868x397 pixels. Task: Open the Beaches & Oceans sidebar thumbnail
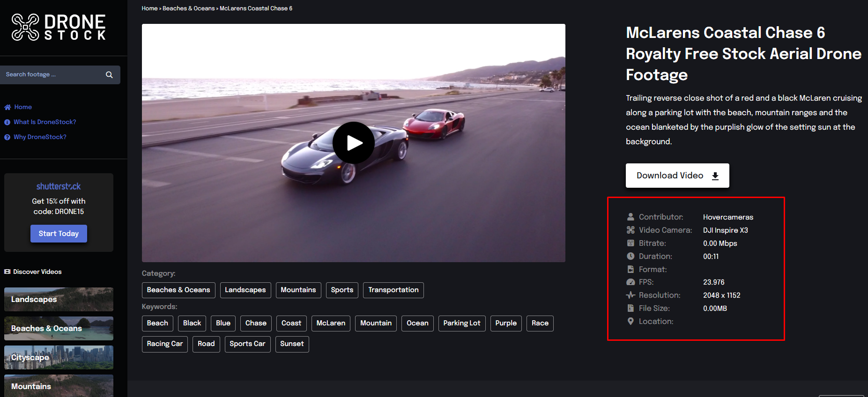click(59, 329)
